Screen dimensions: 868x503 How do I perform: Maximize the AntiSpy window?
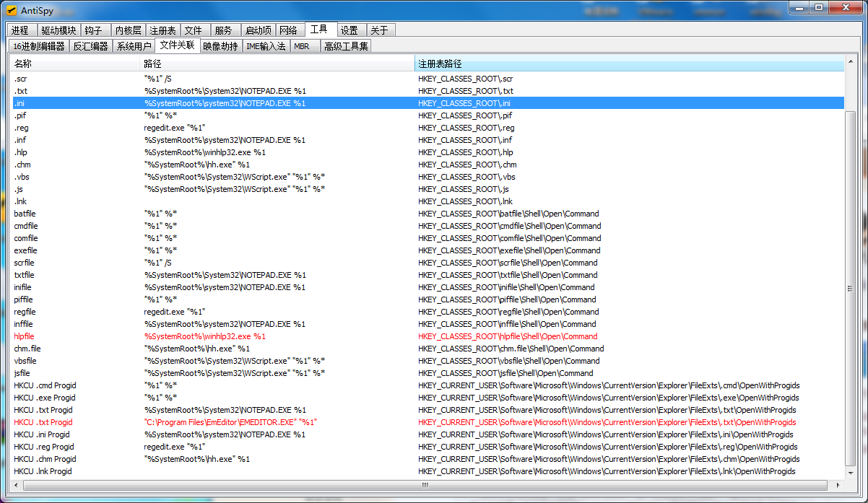click(818, 7)
